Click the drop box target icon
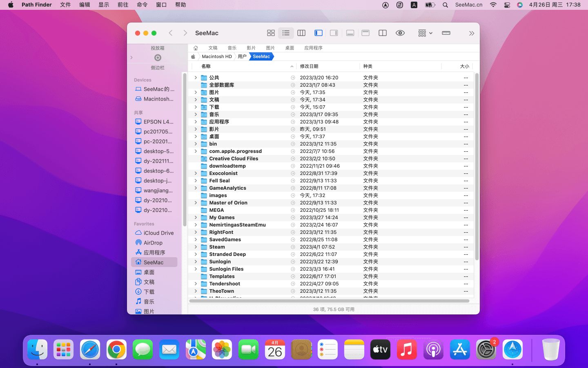Screen dimensions: 588x368 coord(158,58)
